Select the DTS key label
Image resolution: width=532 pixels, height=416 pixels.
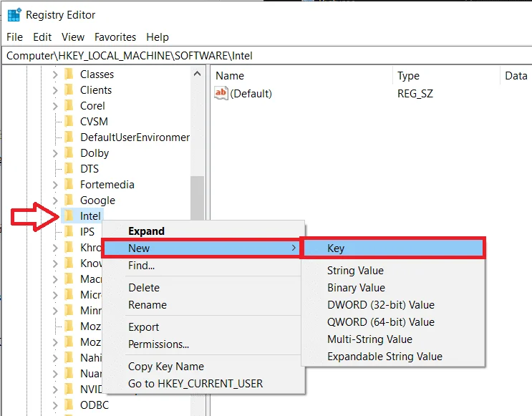point(90,169)
